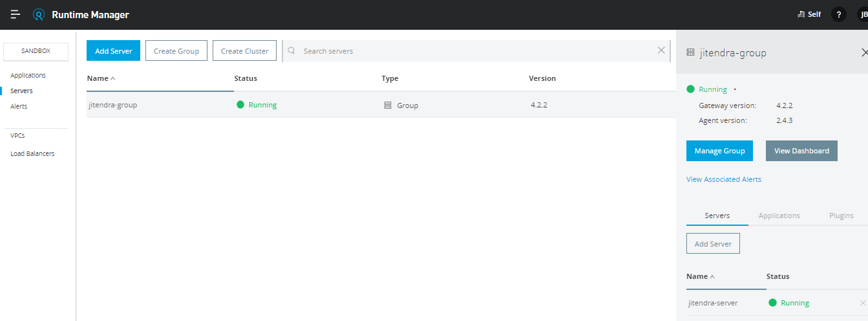Click Create Group button
The height and width of the screenshot is (321, 868).
pos(176,50)
